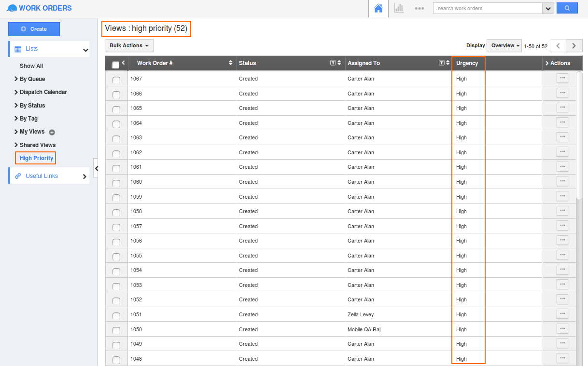Tick the checkbox for work order 1066
This screenshot has height=366, width=588.
click(x=116, y=95)
